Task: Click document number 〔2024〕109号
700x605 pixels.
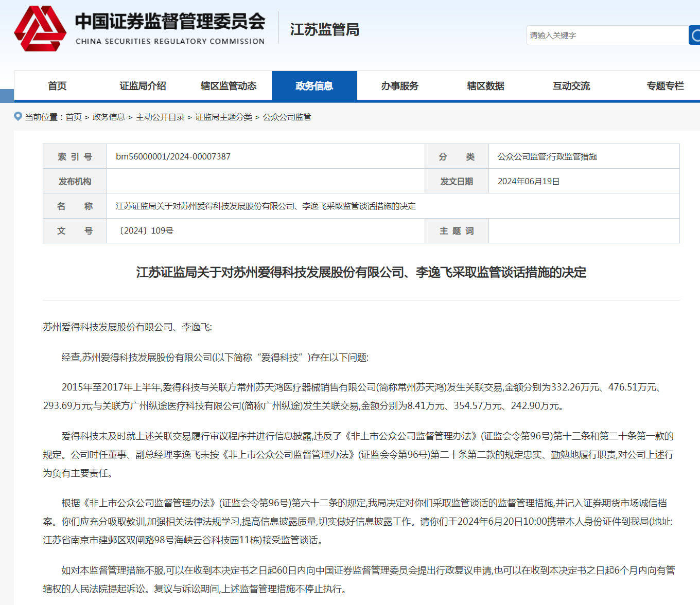Action: (x=145, y=230)
